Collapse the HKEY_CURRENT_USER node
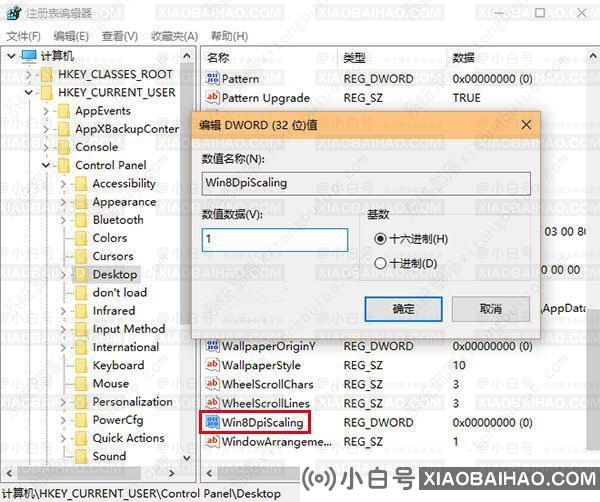 [29, 93]
